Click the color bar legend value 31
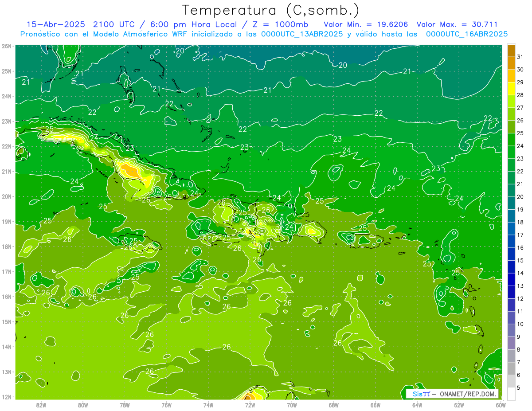Image resolution: width=532 pixels, height=411 pixels. (x=520, y=57)
